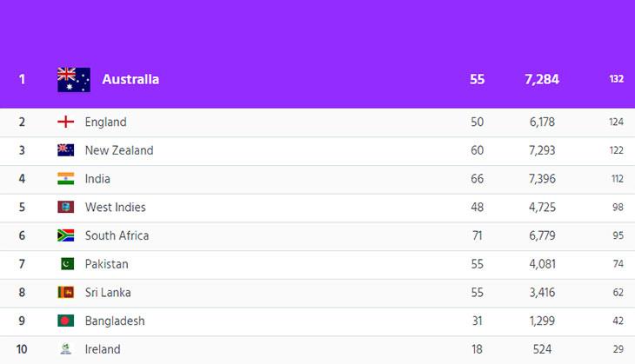Click the Ireland cricket logo icon
635x364 pixels.
tap(65, 348)
